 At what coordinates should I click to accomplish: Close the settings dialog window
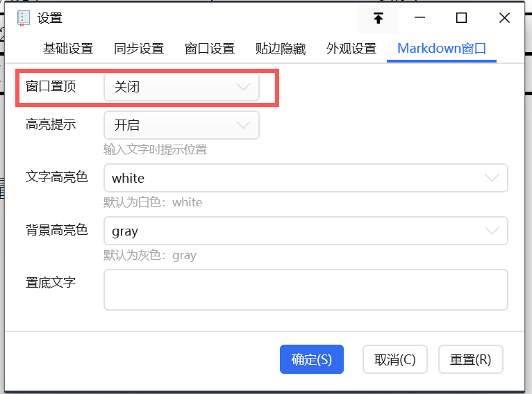point(504,18)
